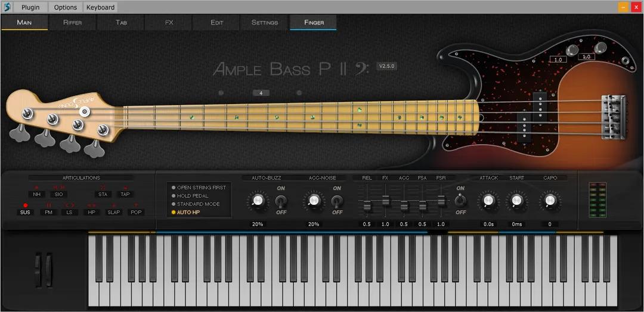Screen dimensions: 644x312
Task: Toggle AUTO HP option
Action: tap(185, 213)
